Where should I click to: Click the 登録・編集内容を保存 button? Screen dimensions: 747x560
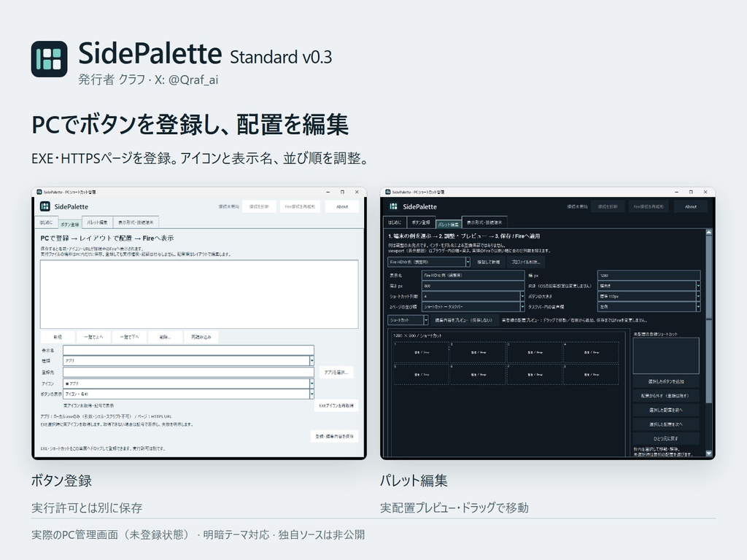(x=334, y=436)
